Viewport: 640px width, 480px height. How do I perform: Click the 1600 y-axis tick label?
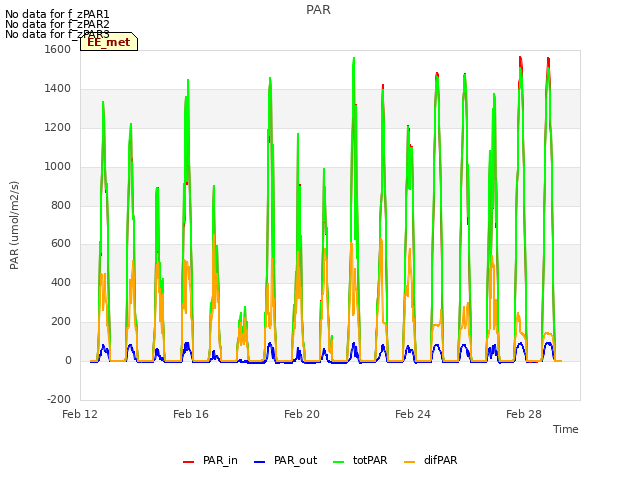point(58,49)
